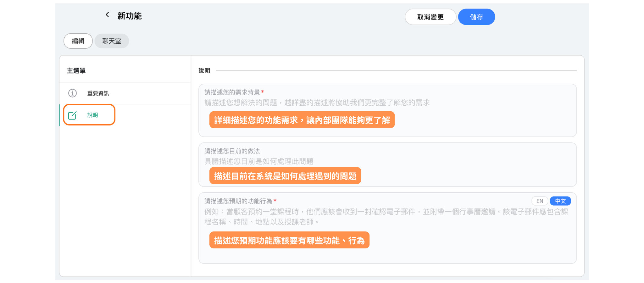
Task: Focus the 請描述您目前的做法 text field
Action: coord(387,161)
